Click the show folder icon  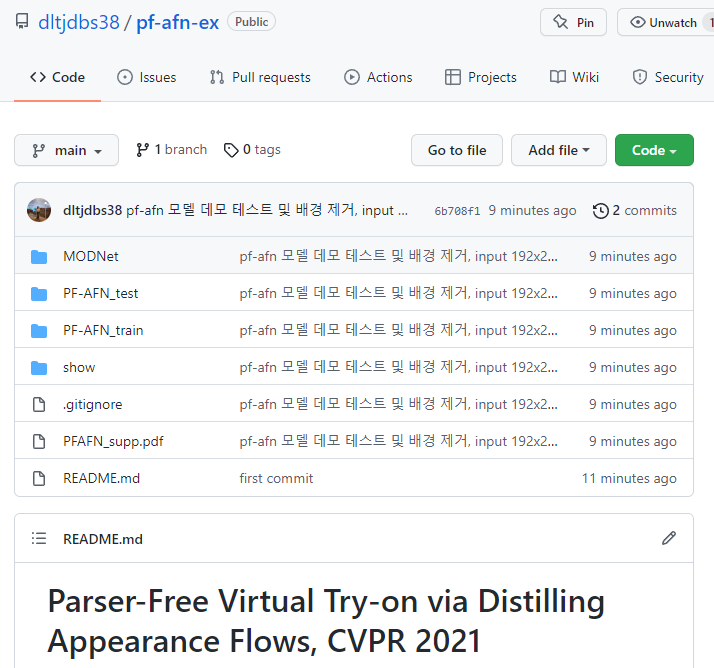click(39, 367)
